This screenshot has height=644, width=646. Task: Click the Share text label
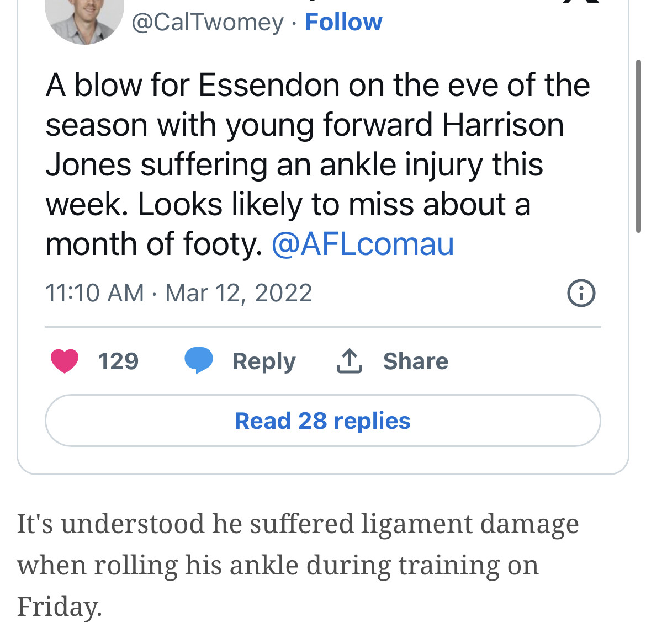coord(416,361)
